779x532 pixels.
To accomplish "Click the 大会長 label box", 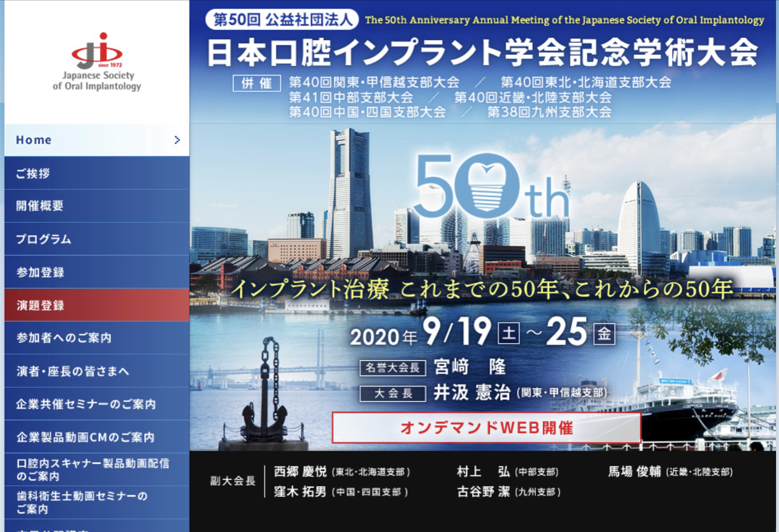I will (x=393, y=393).
